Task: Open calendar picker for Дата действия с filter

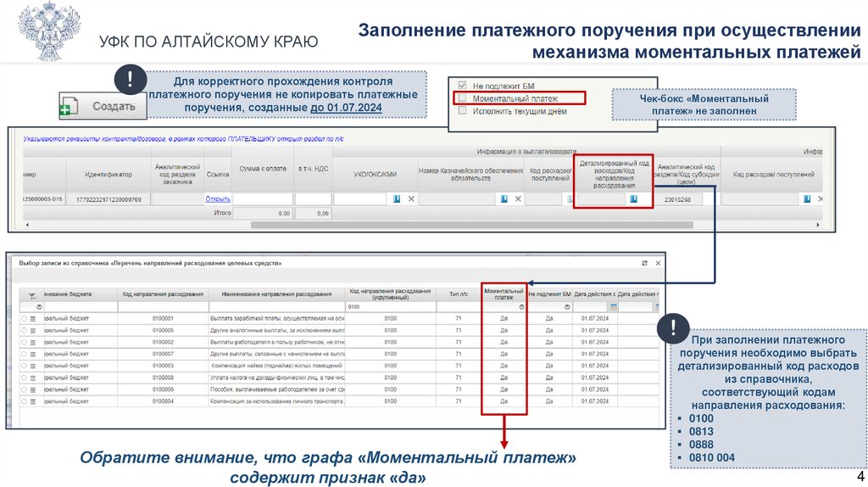Action: click(614, 307)
